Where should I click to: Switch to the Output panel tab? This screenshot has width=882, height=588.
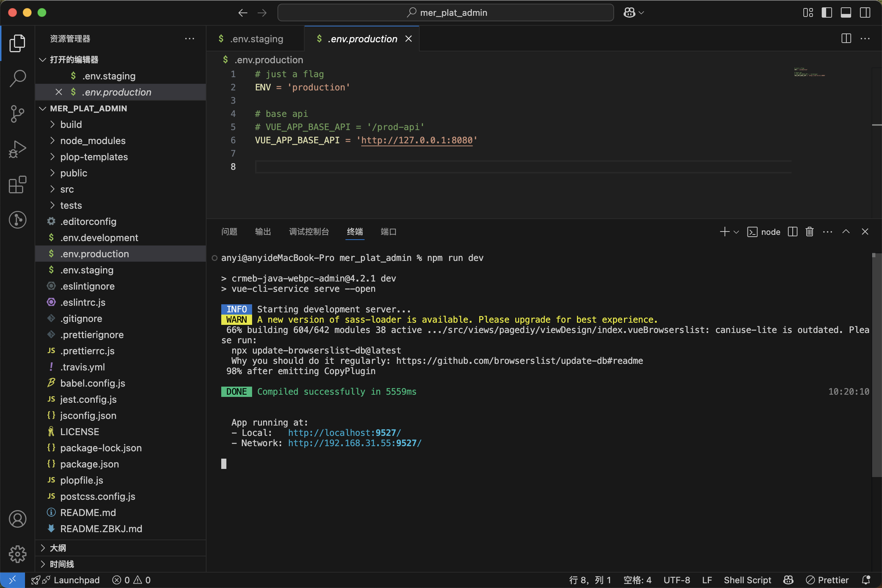coord(263,232)
